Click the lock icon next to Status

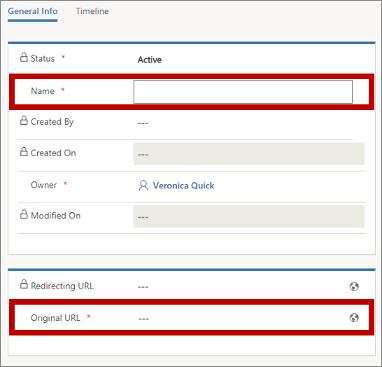pyautogui.click(x=23, y=57)
